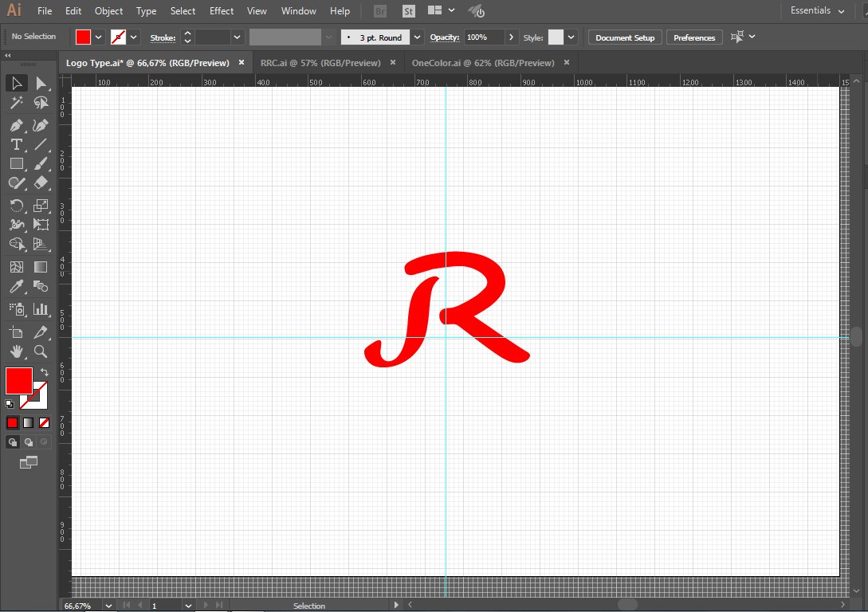Screen dimensions: 868x612
Task: Switch to the RRC.ai document tab
Action: coord(320,63)
